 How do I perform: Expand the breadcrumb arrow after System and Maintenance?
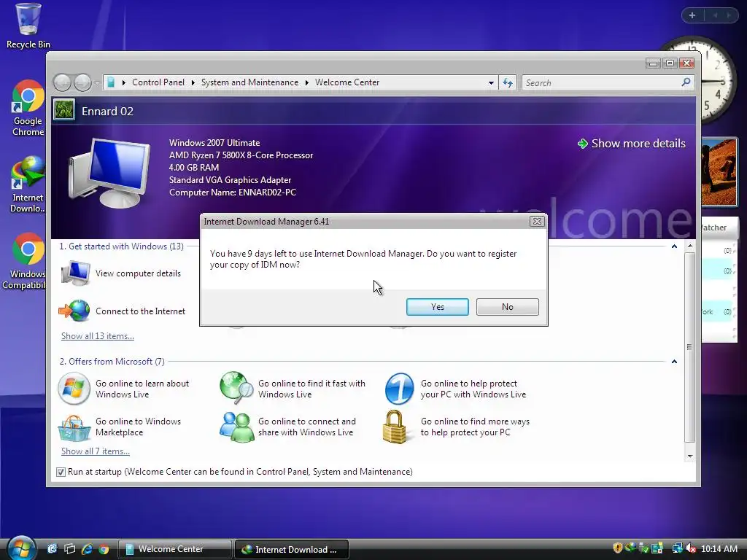307,82
